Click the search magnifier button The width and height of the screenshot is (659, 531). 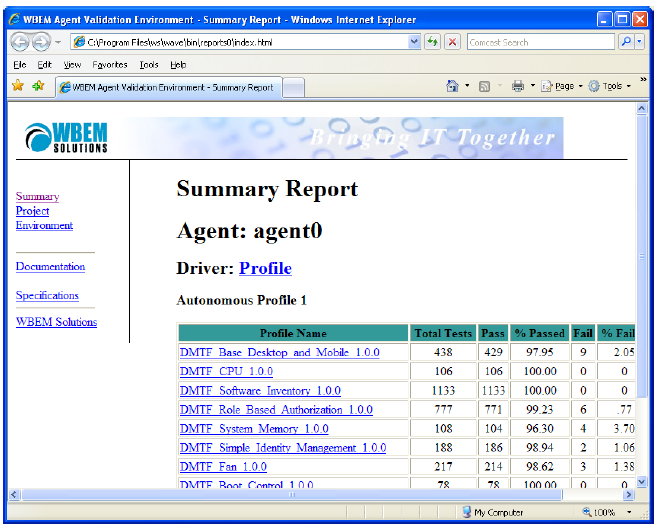tap(626, 42)
